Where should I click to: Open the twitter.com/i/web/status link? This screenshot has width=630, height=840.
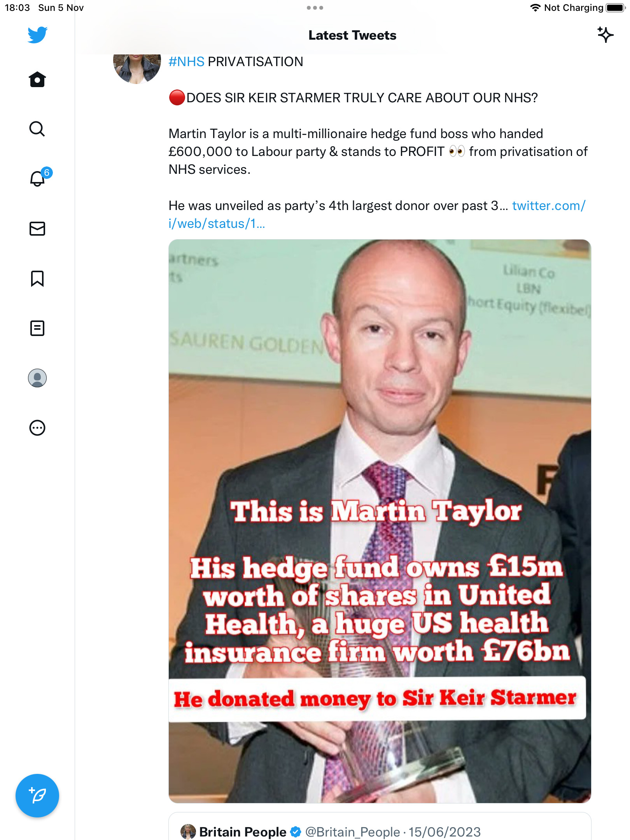click(x=377, y=215)
